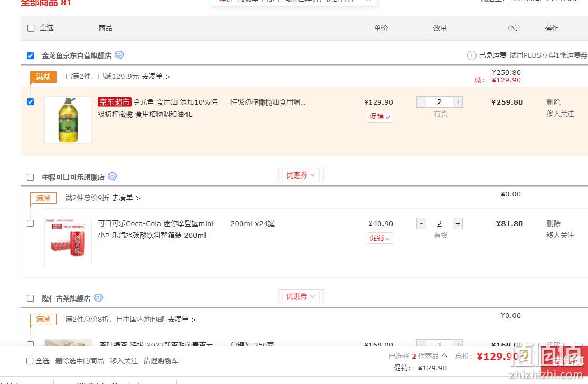Move Coca-Cola item to 关注
The height and width of the screenshot is (384, 588).
(560, 235)
